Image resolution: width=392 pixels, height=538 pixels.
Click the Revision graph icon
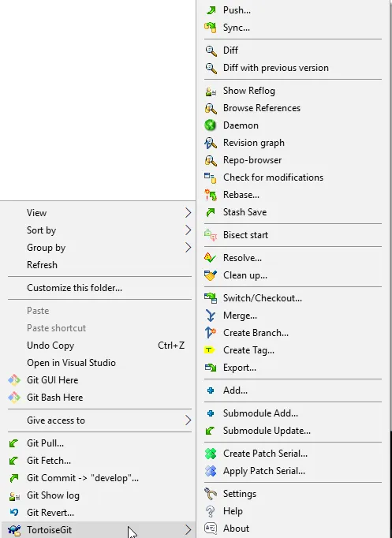click(211, 143)
